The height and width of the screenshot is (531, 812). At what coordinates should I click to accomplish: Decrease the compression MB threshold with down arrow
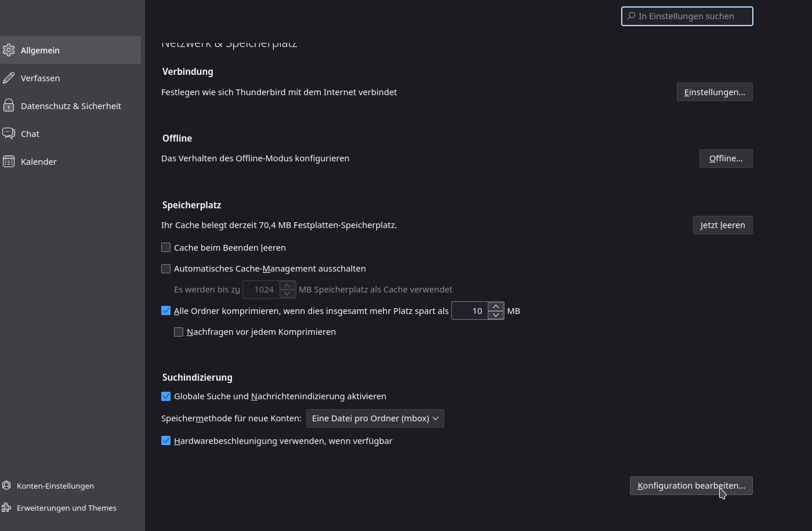point(495,315)
